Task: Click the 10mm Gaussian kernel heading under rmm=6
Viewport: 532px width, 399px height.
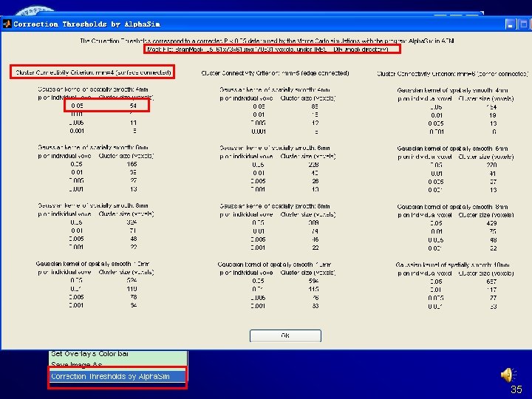Action: click(453, 265)
